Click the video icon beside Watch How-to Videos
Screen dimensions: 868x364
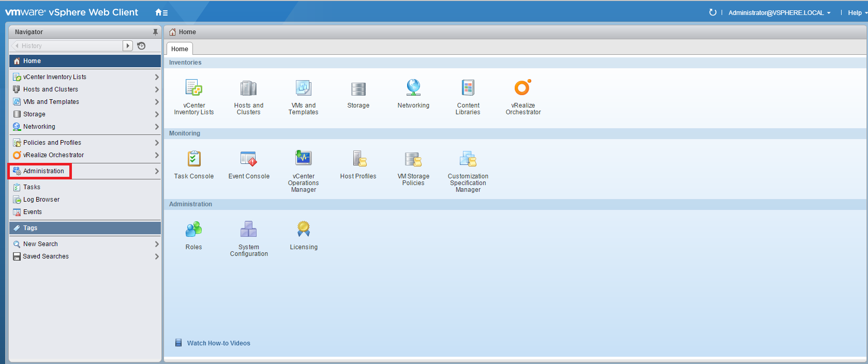point(178,343)
